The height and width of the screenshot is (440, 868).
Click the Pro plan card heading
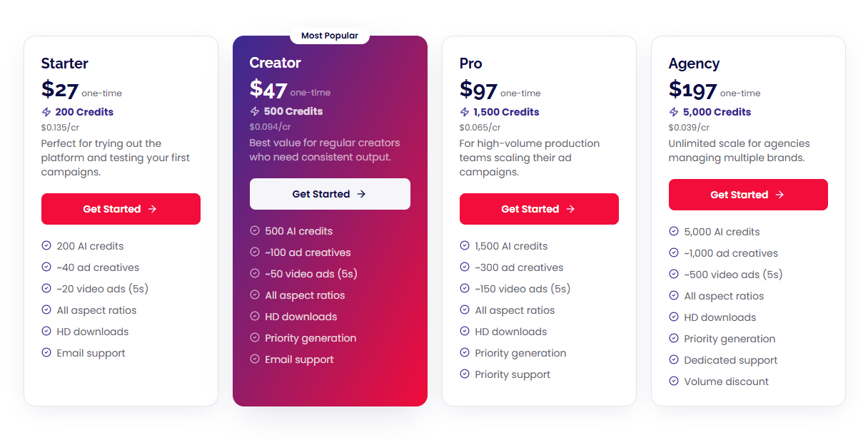point(470,63)
